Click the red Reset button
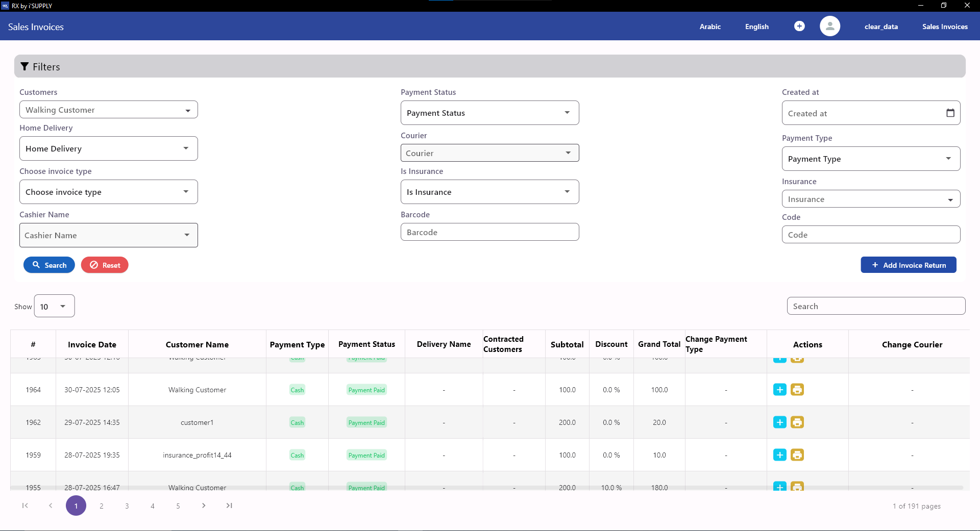This screenshot has height=531, width=980. click(105, 265)
